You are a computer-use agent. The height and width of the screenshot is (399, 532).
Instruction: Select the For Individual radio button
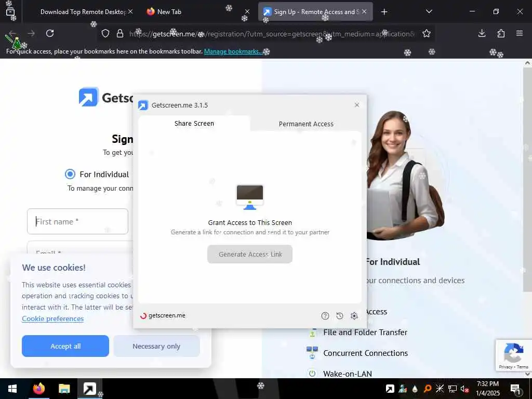pyautogui.click(x=70, y=174)
